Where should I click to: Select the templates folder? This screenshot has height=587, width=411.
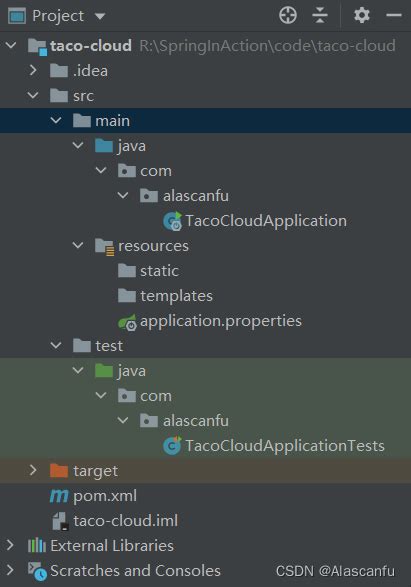(x=165, y=296)
